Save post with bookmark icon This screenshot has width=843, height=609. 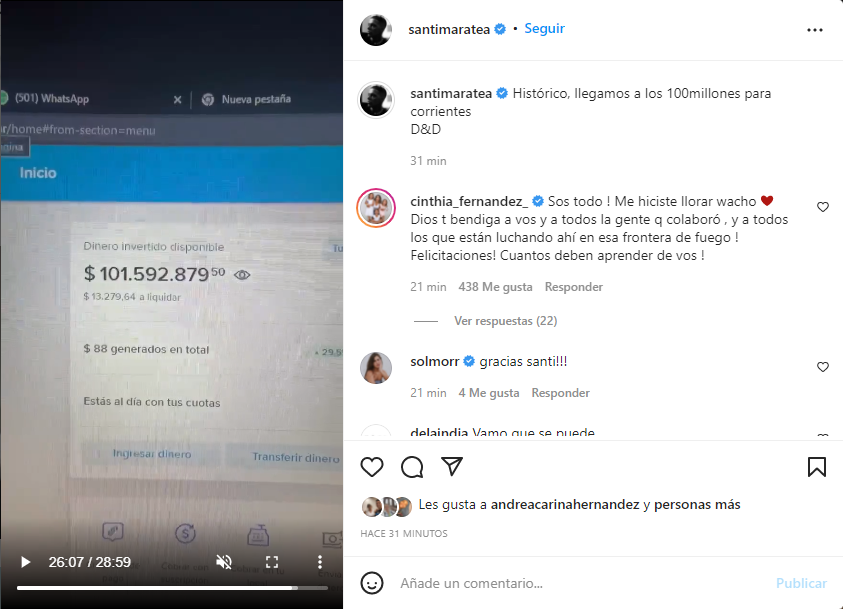pyautogui.click(x=817, y=467)
